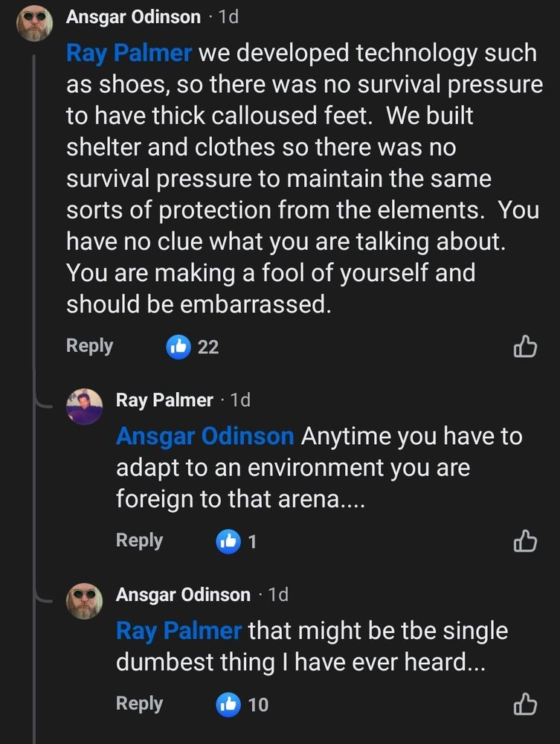Open Ray Palmer mention in last reply

point(179,631)
